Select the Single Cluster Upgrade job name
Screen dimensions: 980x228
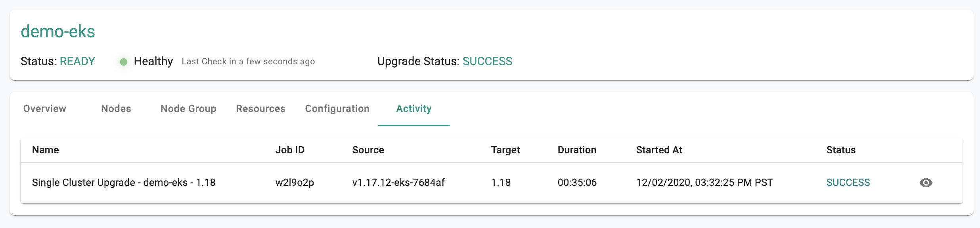pos(124,182)
